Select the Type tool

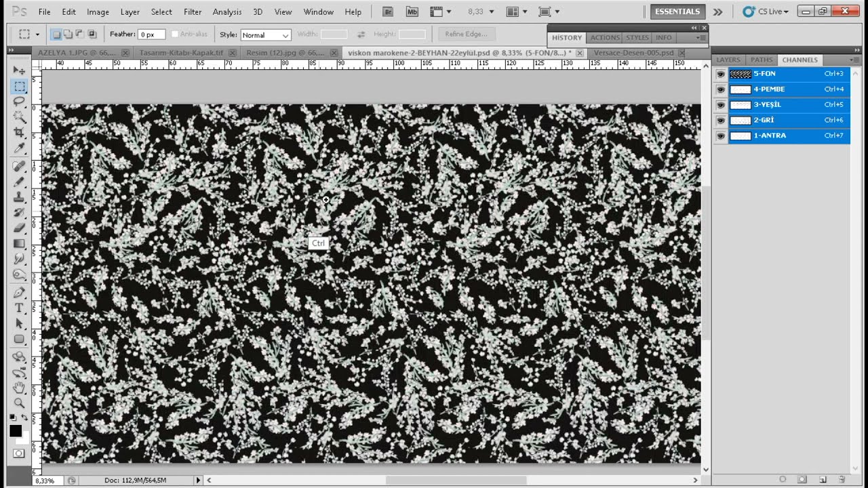[19, 308]
